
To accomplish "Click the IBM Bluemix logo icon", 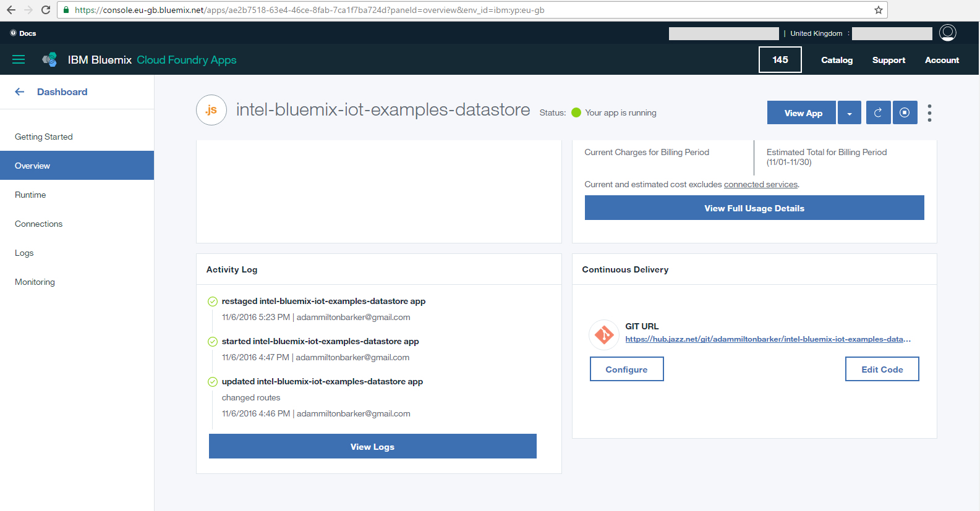I will (49, 59).
